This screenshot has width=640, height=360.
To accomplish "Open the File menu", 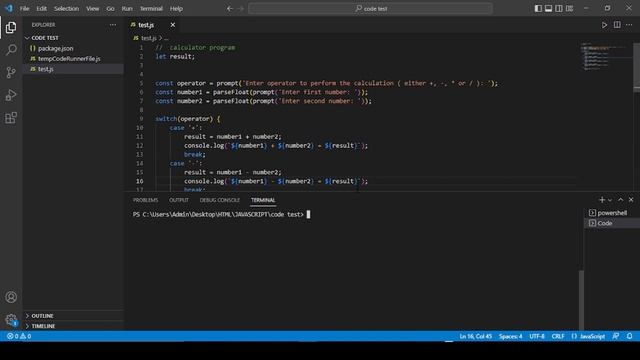I will pos(24,9).
